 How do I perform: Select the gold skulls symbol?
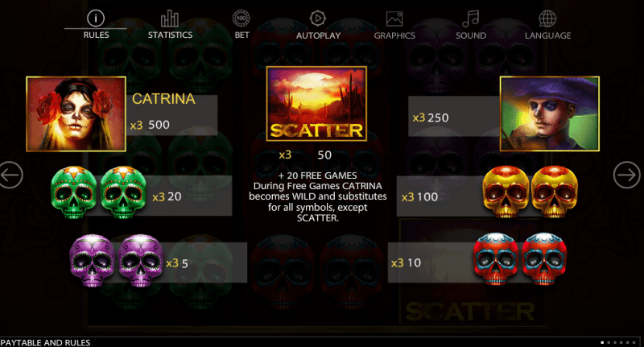[530, 192]
